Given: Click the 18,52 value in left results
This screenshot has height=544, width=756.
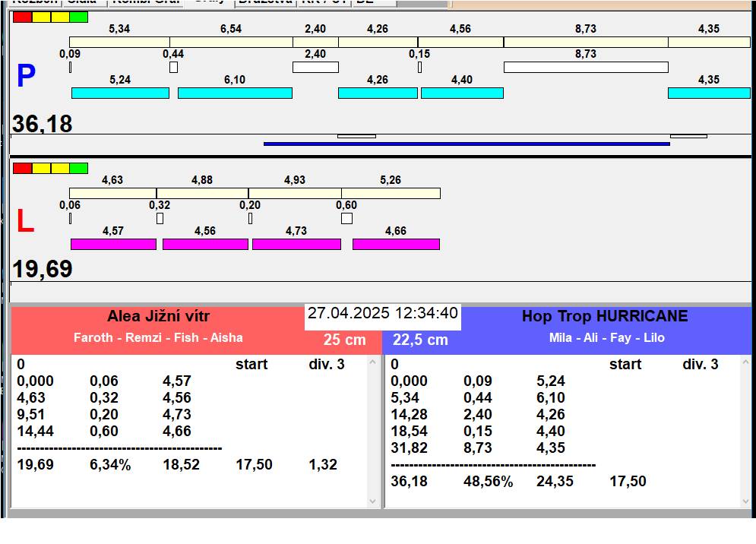Looking at the screenshot, I should pyautogui.click(x=182, y=464).
